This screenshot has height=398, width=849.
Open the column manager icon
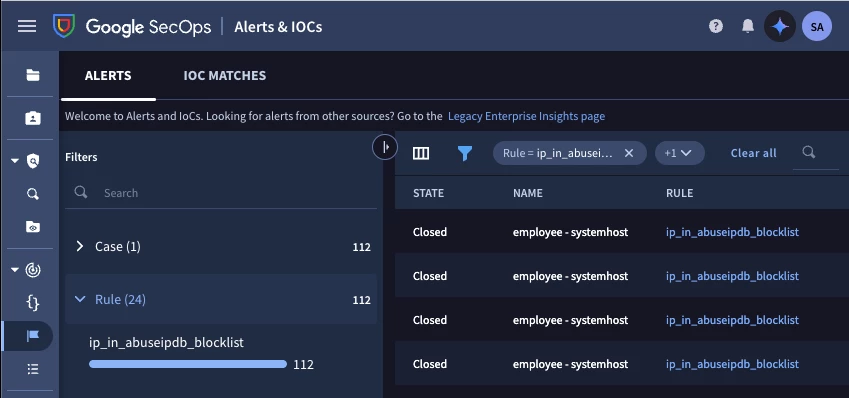[x=421, y=153]
